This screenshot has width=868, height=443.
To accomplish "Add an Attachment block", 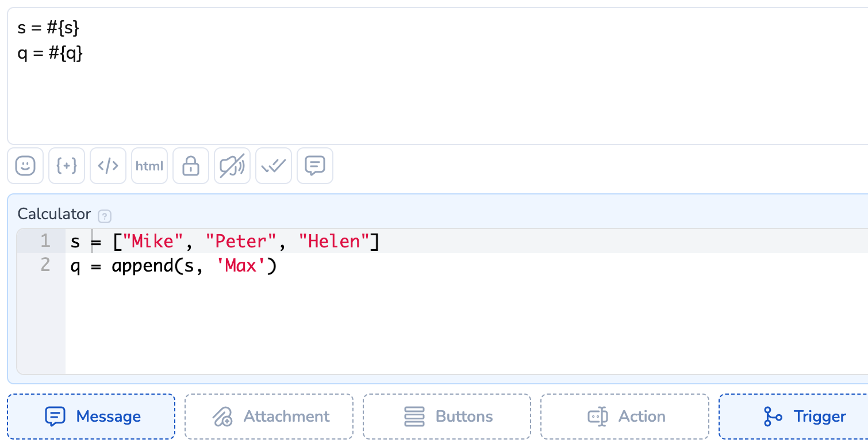I will click(268, 417).
